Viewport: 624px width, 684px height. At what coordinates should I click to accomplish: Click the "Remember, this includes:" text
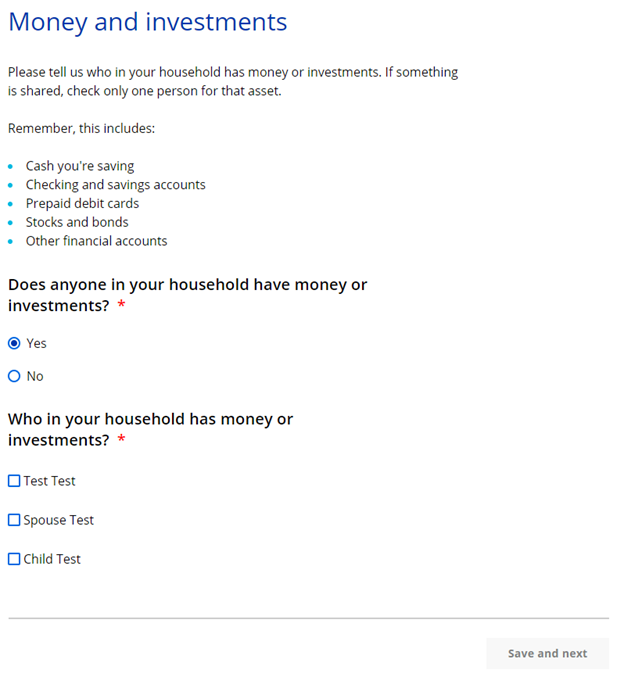pos(81,129)
